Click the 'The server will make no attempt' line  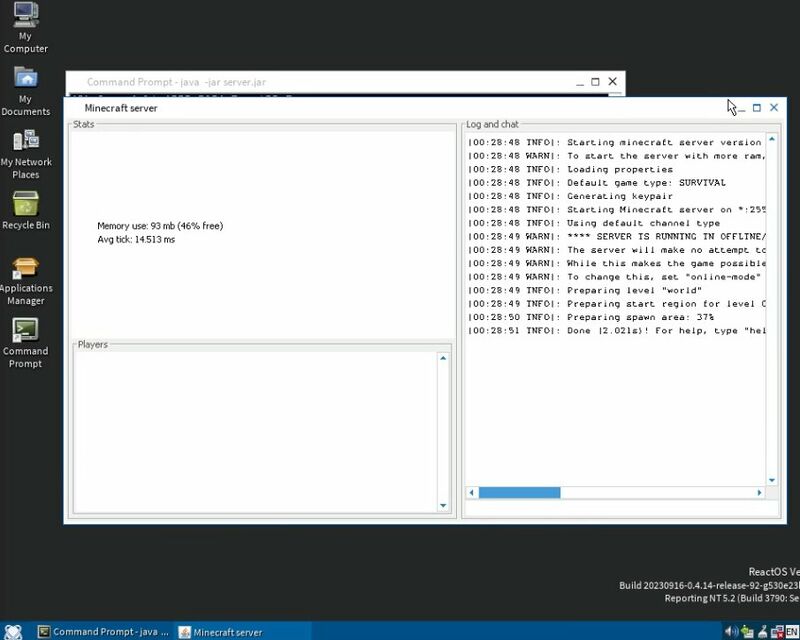coord(616,250)
